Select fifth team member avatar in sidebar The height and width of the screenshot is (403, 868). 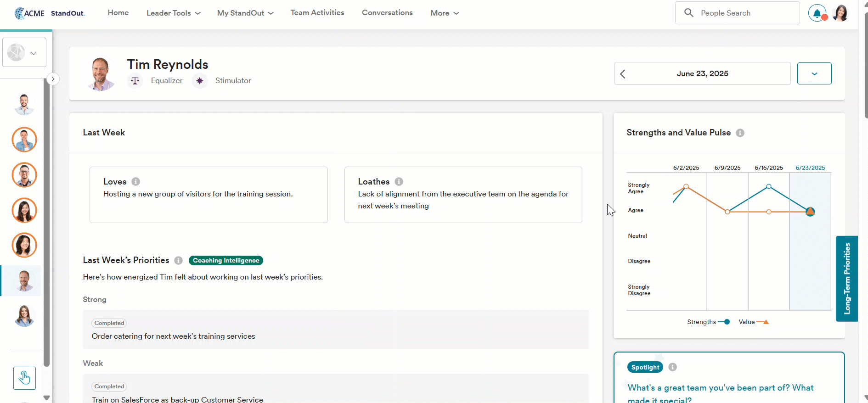24,245
